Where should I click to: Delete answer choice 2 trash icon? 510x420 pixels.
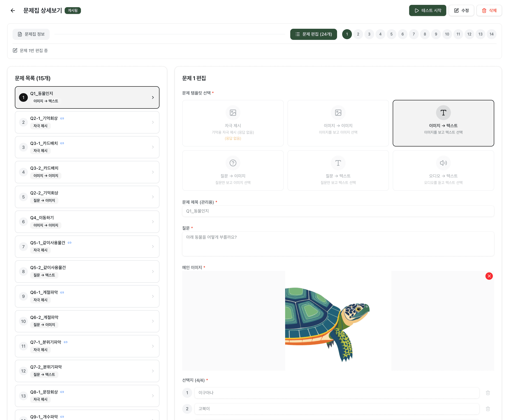(488, 409)
